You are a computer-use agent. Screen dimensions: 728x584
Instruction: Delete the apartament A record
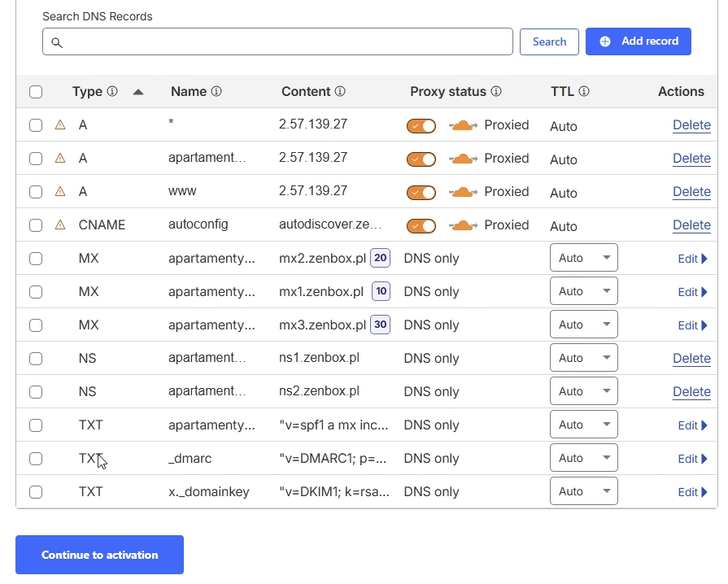pos(691,159)
